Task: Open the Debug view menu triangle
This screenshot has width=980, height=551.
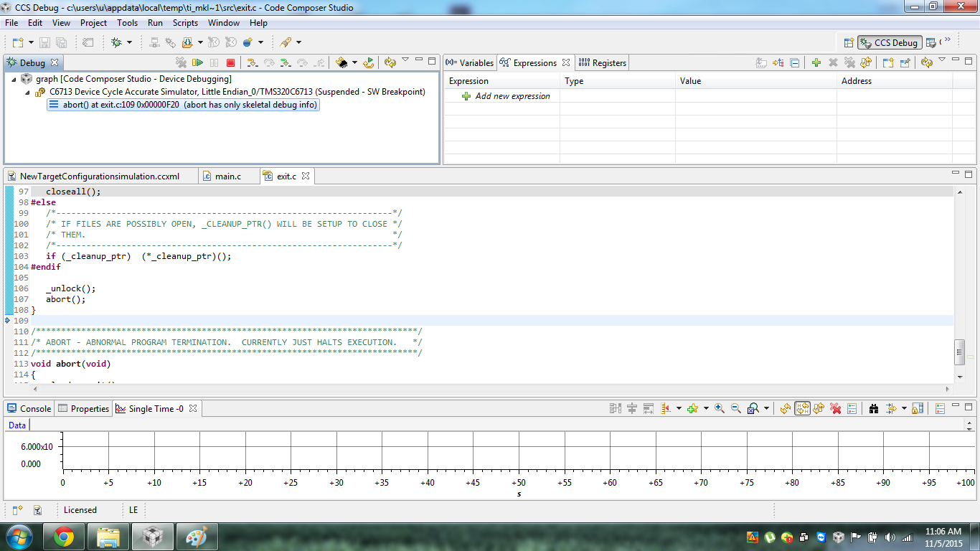Action: pos(405,60)
